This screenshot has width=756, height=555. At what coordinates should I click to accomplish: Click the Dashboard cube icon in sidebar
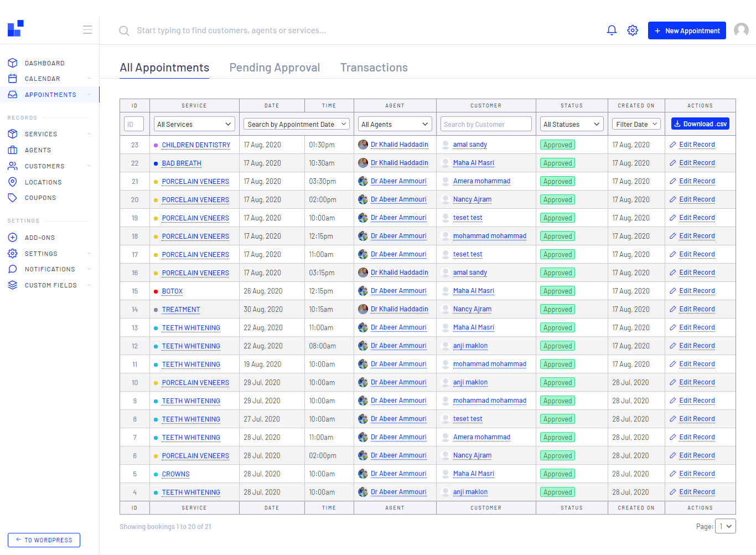tap(13, 63)
